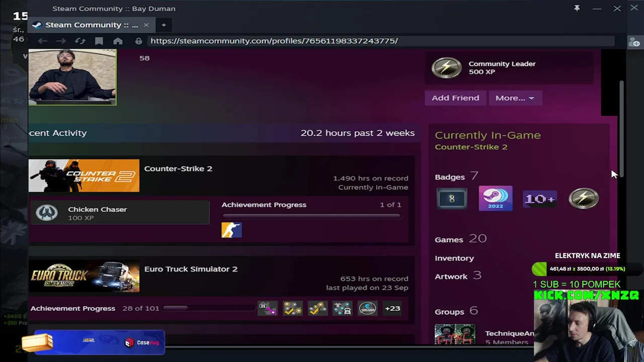Go back with the browser back arrow
This screenshot has height=362, width=644.
coord(42,41)
